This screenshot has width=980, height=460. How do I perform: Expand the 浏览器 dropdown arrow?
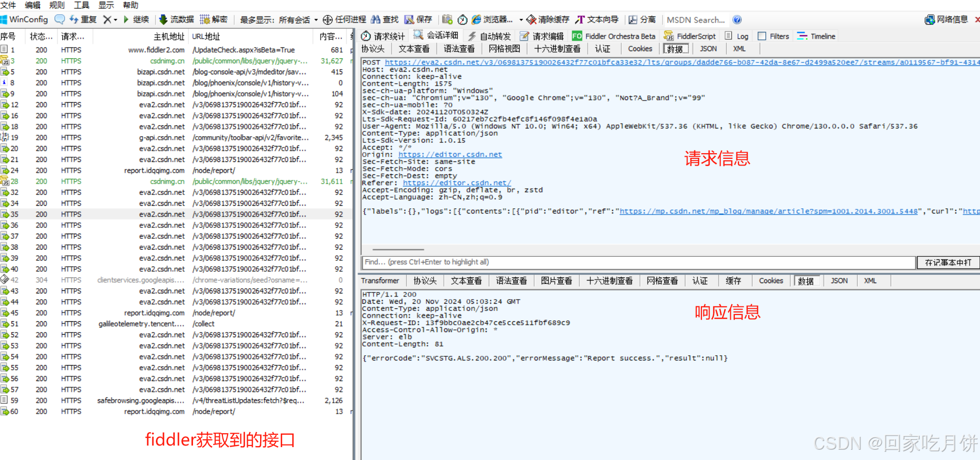pyautogui.click(x=521, y=20)
